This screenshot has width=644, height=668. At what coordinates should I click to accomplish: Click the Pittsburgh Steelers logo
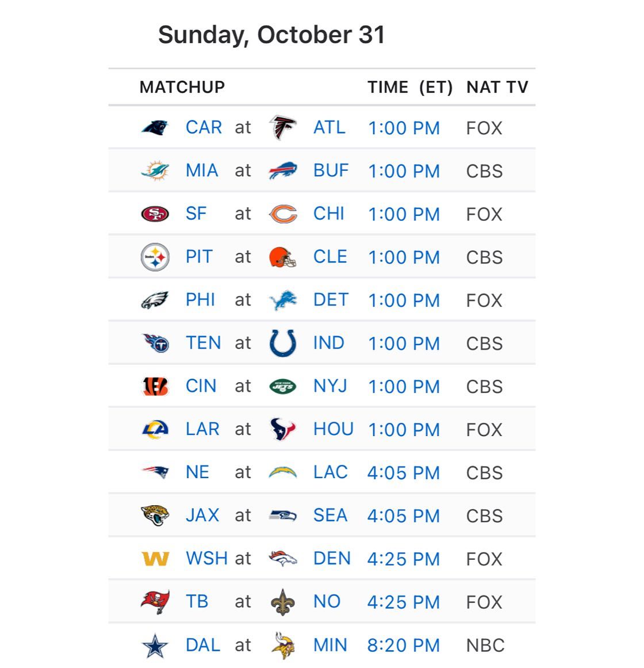[155, 257]
